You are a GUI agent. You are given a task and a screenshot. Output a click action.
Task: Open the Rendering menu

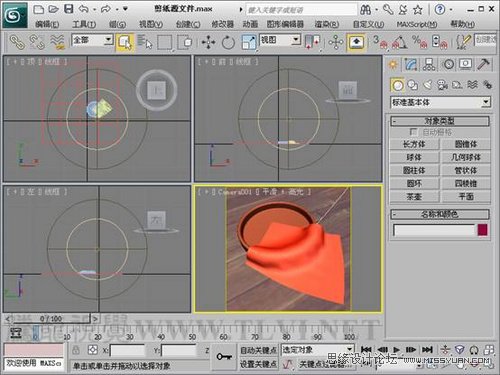(326, 24)
